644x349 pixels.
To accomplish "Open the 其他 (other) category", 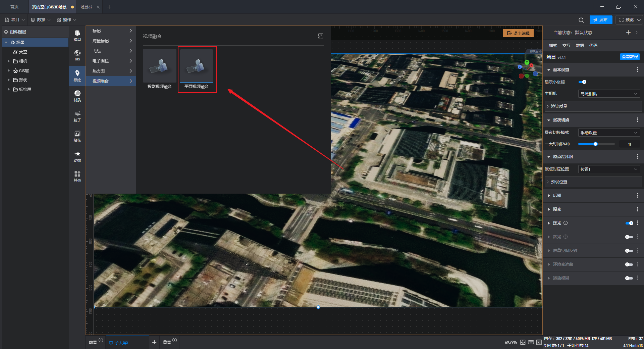I will [x=77, y=177].
